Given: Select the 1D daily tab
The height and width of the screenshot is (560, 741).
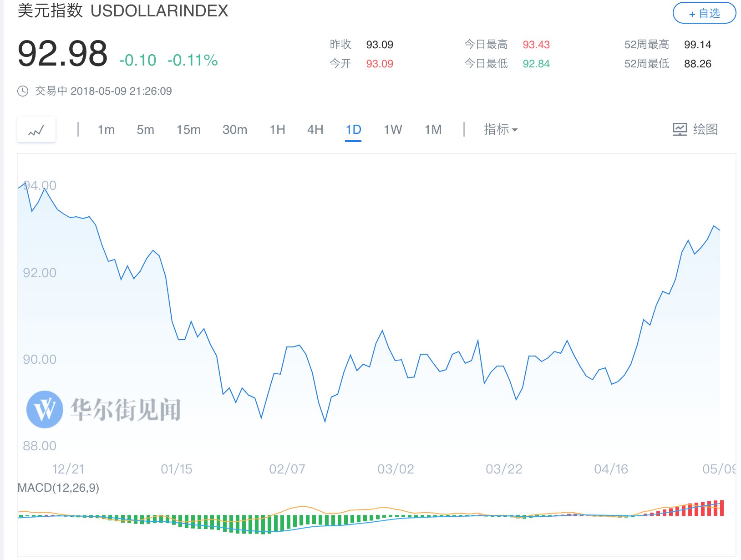Looking at the screenshot, I should (x=353, y=130).
